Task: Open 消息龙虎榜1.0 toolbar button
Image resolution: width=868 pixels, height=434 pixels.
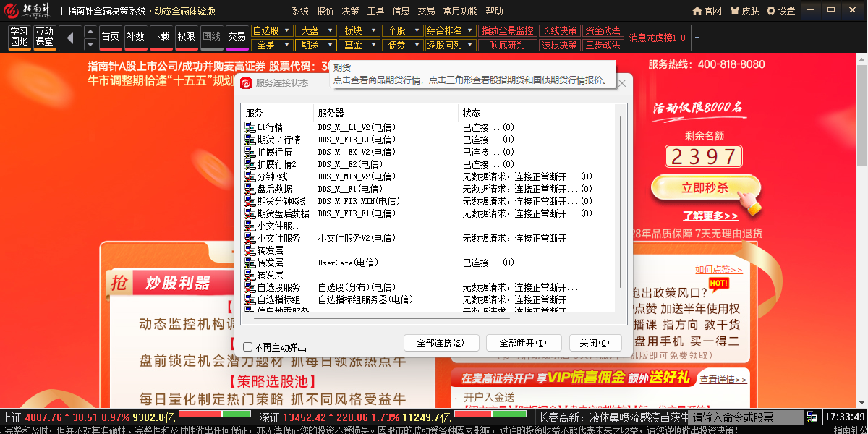Action: 658,38
